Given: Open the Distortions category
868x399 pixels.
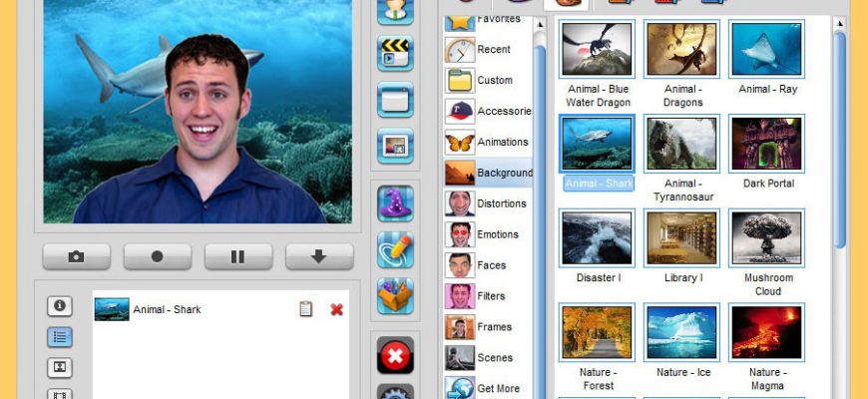Looking at the screenshot, I should point(488,203).
